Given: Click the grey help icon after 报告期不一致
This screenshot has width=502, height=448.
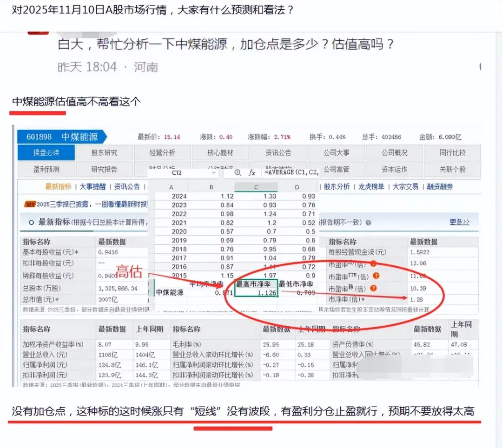Looking at the screenshot, I should pyautogui.click(x=369, y=223).
